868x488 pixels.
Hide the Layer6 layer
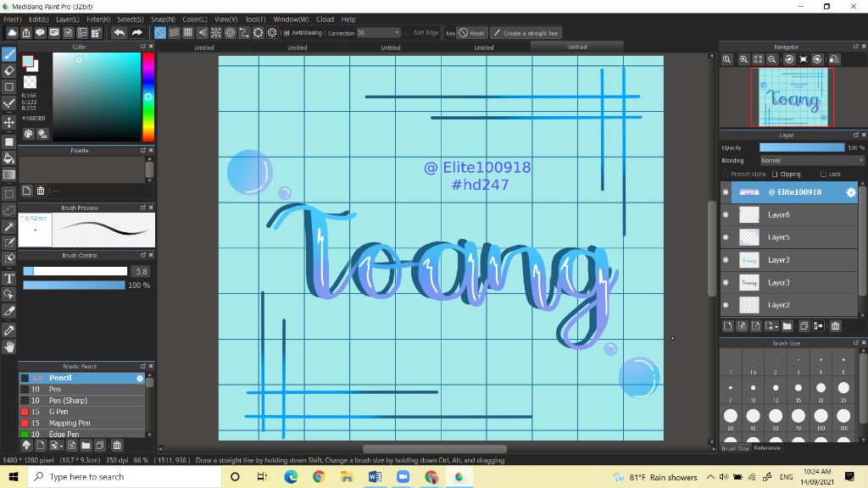(726, 214)
